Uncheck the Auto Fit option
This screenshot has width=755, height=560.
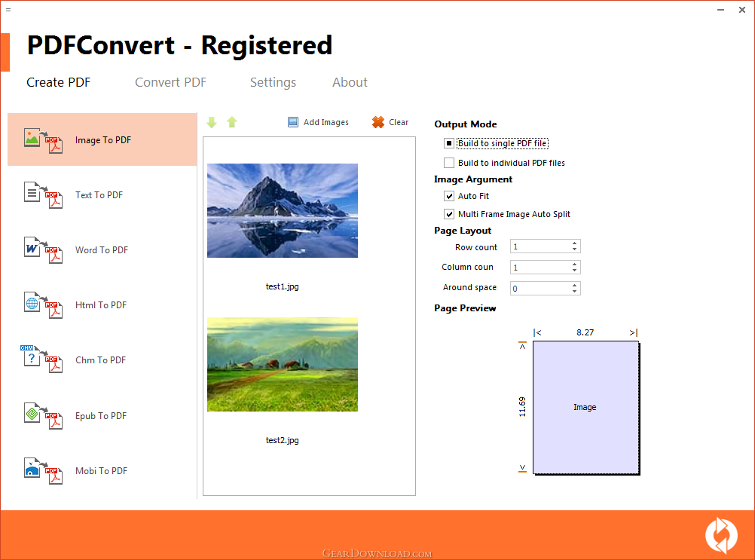tap(449, 196)
